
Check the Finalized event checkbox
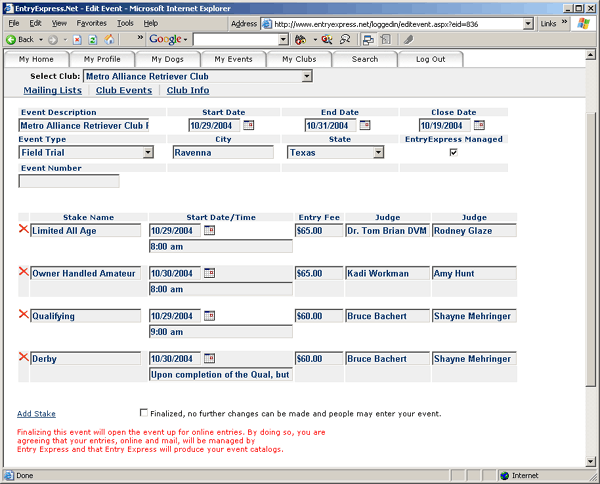pyautogui.click(x=145, y=412)
